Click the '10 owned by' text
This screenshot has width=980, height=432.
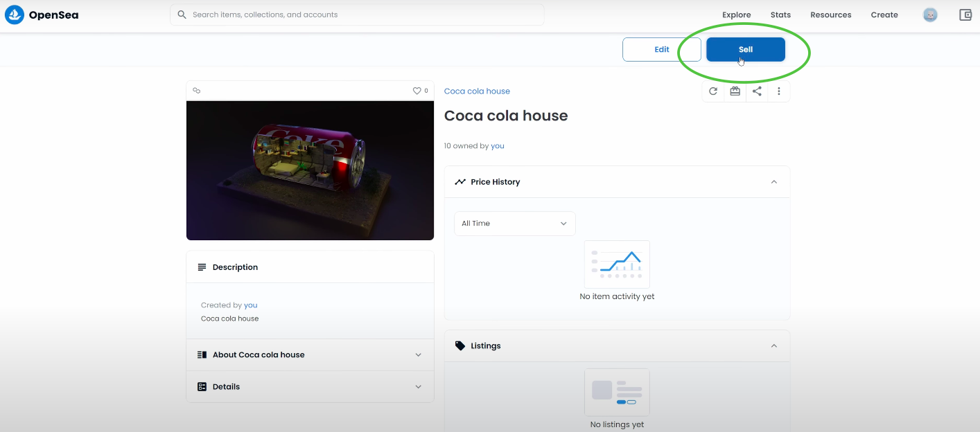[x=466, y=146]
